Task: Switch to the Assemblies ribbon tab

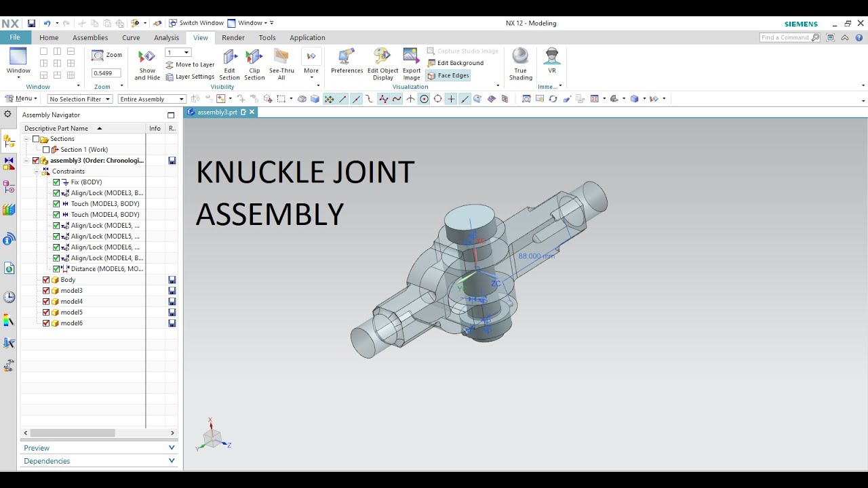Action: pyautogui.click(x=90, y=38)
